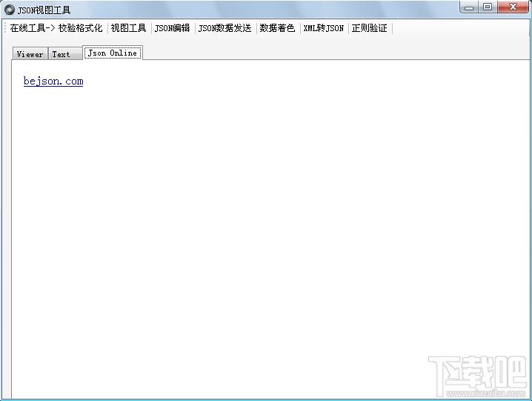
Task: Open the 正则验证 tool
Action: [x=369, y=28]
